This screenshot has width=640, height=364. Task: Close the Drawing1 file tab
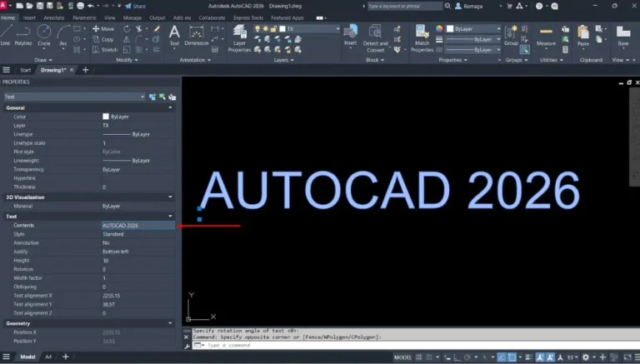(x=72, y=70)
